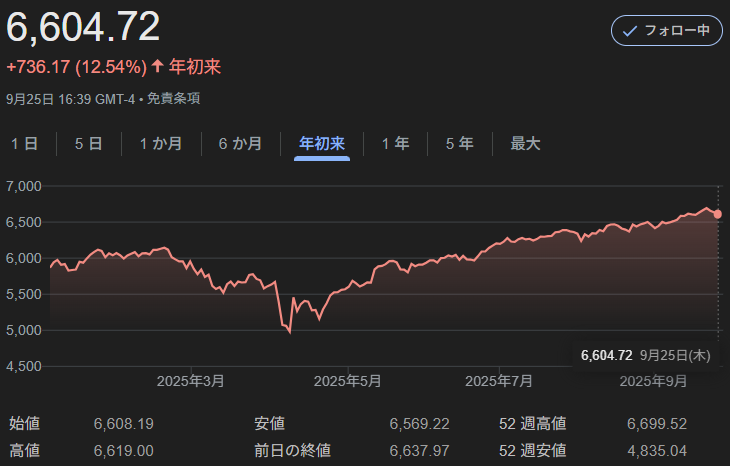Click the checkmark icon in フォロー中

[630, 31]
